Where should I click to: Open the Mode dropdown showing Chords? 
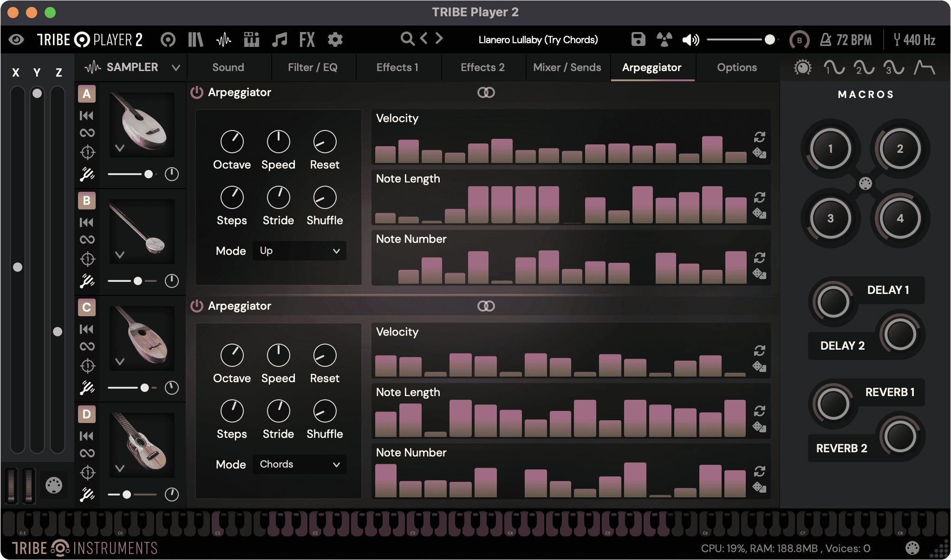coord(299,464)
